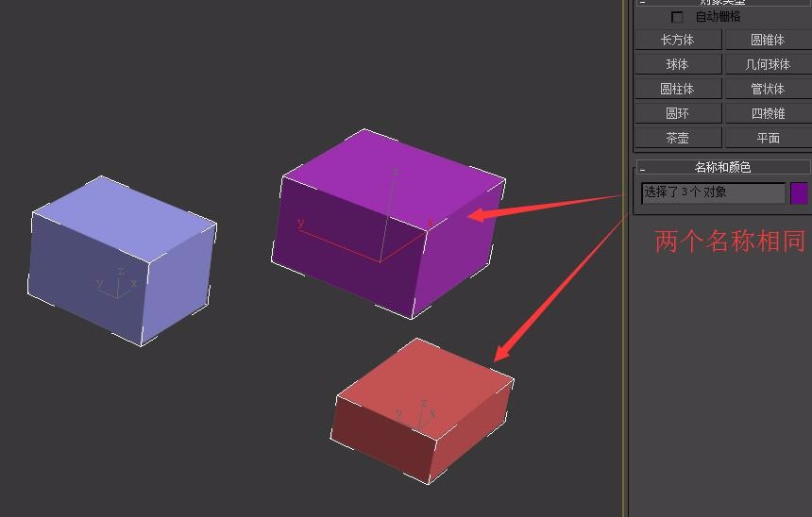The height and width of the screenshot is (517, 812).
Task: Click the 圆环 torus button
Action: click(677, 113)
